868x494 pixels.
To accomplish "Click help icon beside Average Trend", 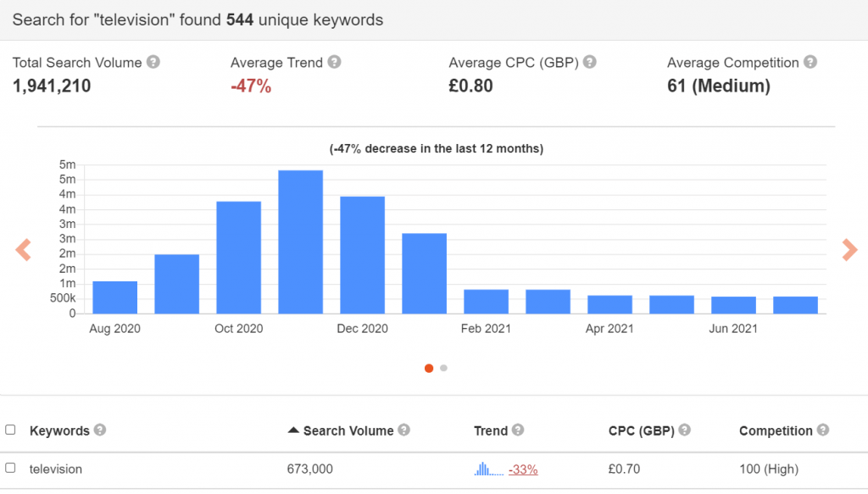I will click(x=335, y=63).
